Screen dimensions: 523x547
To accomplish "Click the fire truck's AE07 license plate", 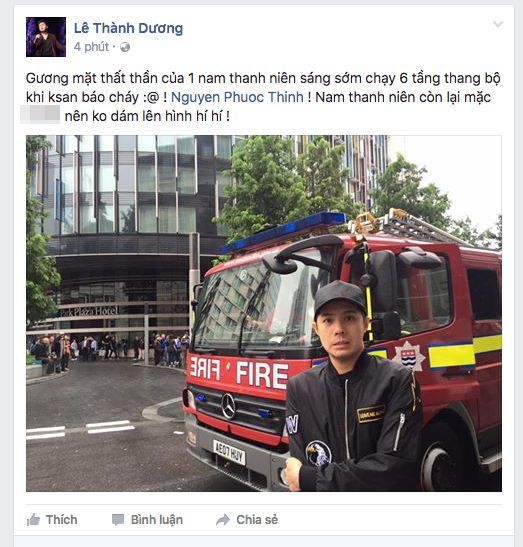I will [x=229, y=452].
